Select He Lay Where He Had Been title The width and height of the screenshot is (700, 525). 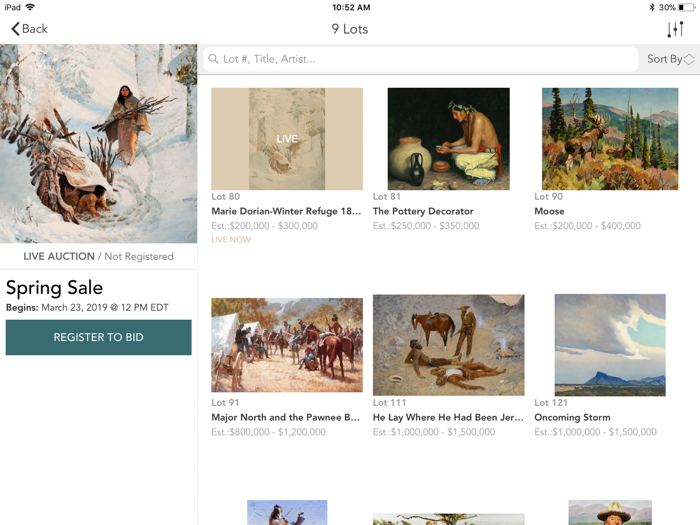[448, 417]
